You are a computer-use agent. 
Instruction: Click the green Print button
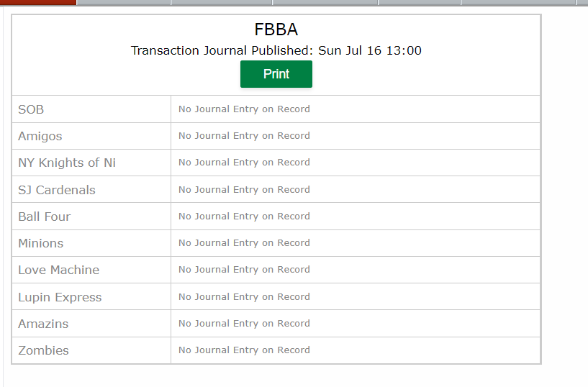(x=276, y=74)
